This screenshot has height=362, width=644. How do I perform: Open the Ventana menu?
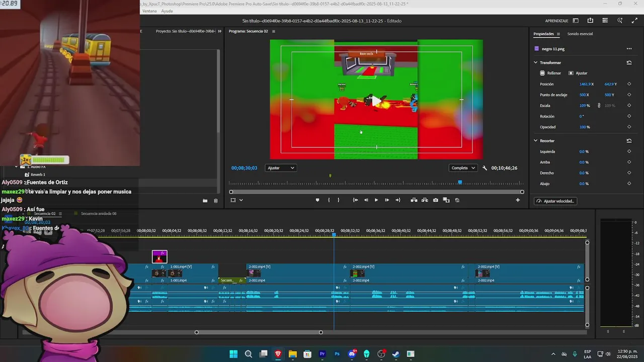click(149, 11)
